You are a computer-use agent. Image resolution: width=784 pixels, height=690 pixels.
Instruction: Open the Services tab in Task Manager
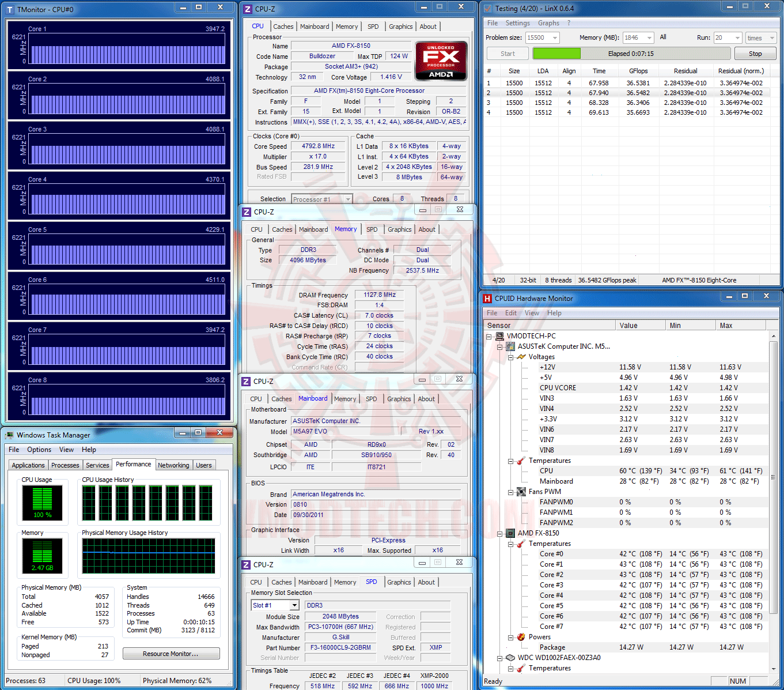pyautogui.click(x=97, y=465)
